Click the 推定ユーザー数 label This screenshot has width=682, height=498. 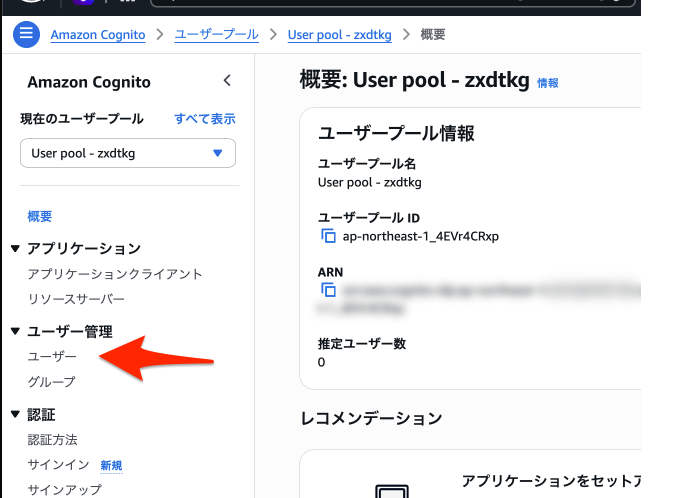pyautogui.click(x=362, y=344)
